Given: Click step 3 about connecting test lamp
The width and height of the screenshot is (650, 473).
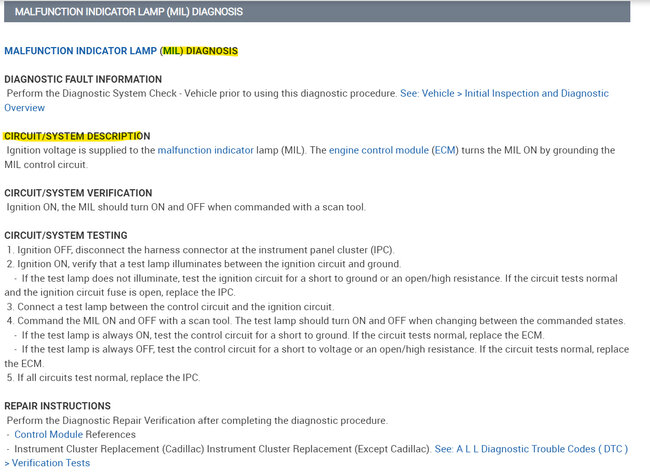Looking at the screenshot, I should (170, 307).
